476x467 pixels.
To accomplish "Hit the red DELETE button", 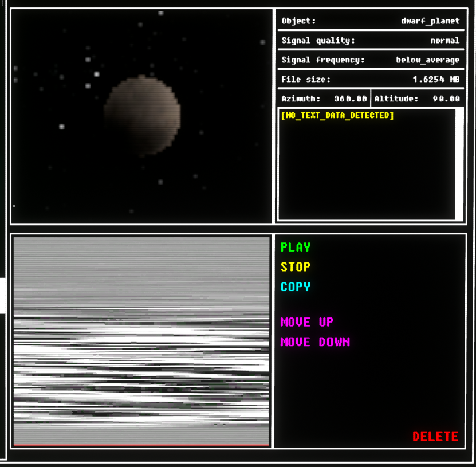I will click(x=435, y=437).
